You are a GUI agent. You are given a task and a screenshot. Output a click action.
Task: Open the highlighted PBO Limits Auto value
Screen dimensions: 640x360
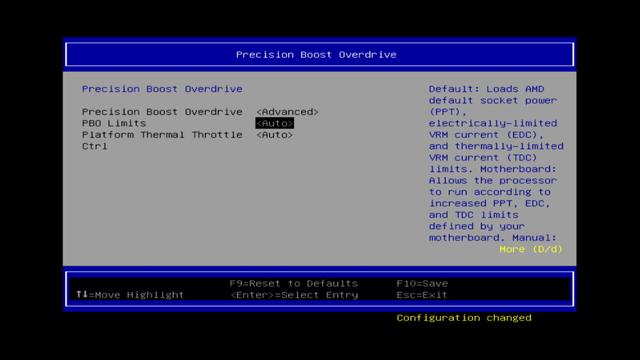point(274,123)
